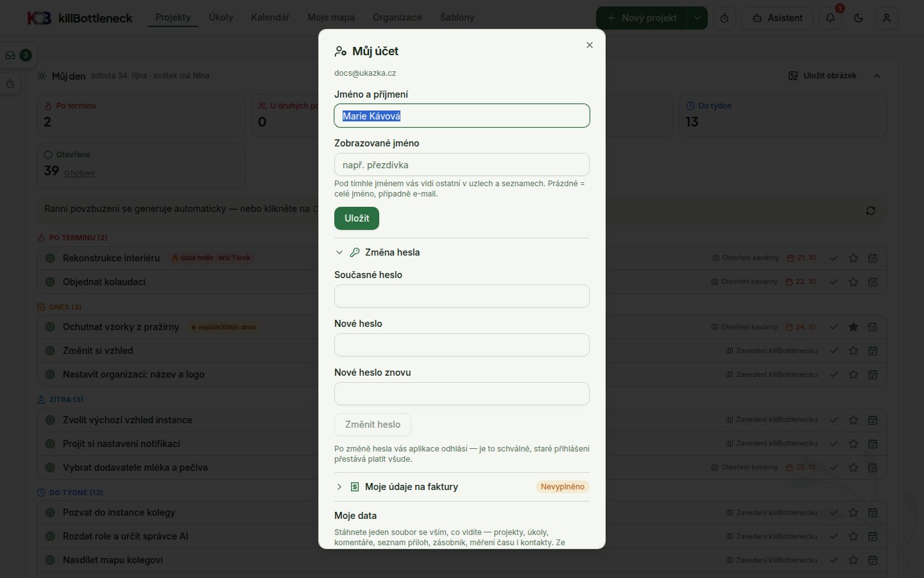The height and width of the screenshot is (578, 924).
Task: Click the sidebar timer icon
Action: point(10,84)
